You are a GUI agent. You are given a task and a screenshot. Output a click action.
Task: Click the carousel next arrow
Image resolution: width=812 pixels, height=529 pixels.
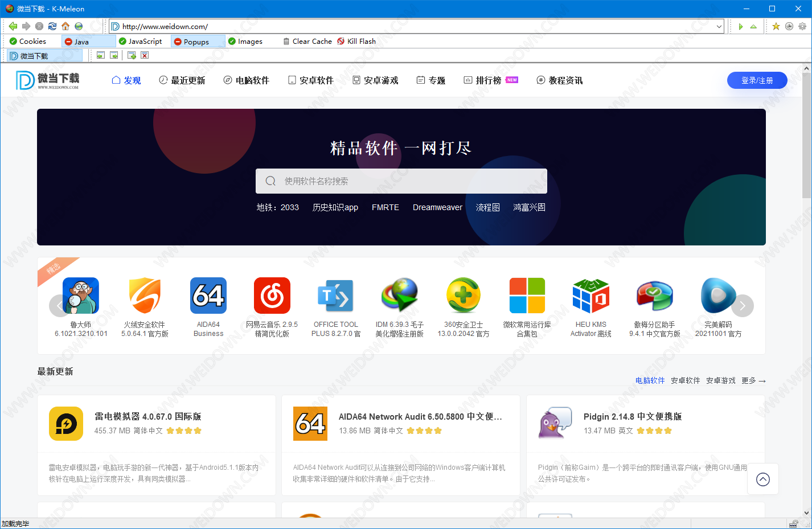tap(743, 306)
